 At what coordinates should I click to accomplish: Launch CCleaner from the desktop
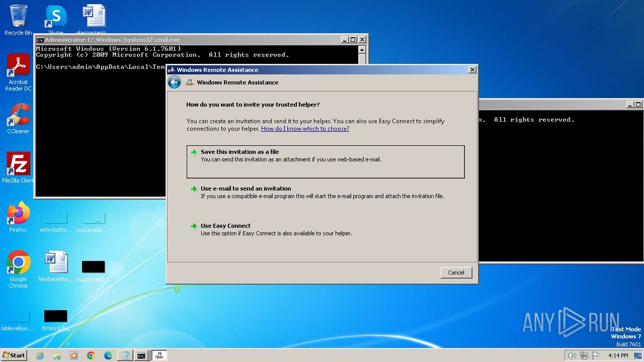(18, 119)
